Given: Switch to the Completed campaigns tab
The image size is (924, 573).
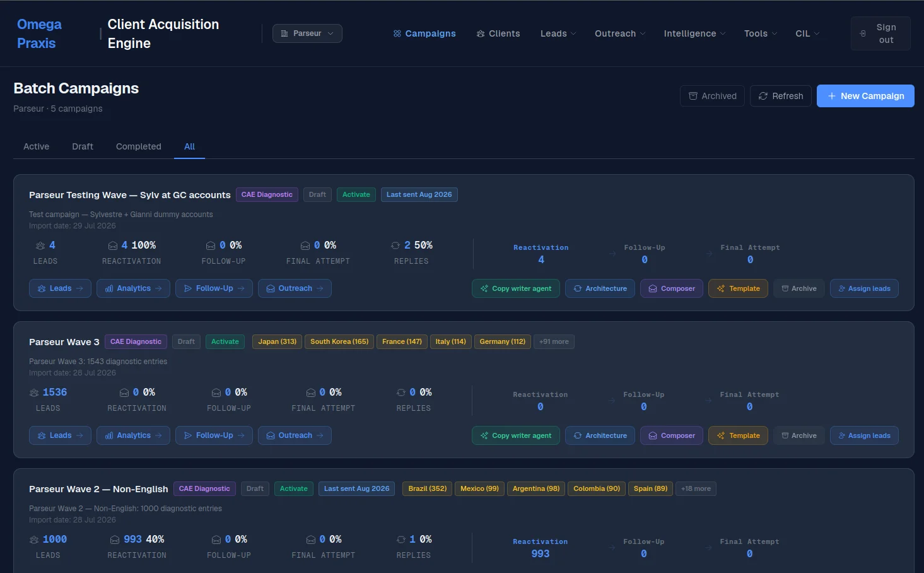Looking at the screenshot, I should (x=139, y=146).
